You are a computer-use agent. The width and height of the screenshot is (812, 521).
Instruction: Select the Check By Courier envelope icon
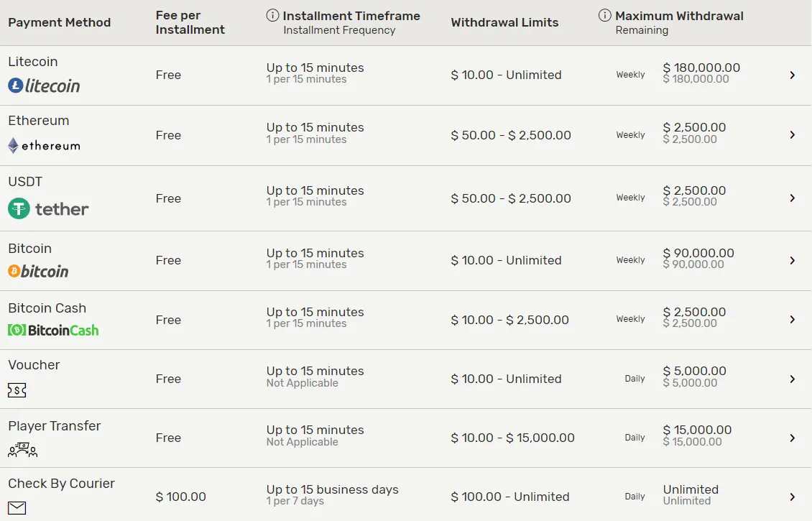coord(16,508)
